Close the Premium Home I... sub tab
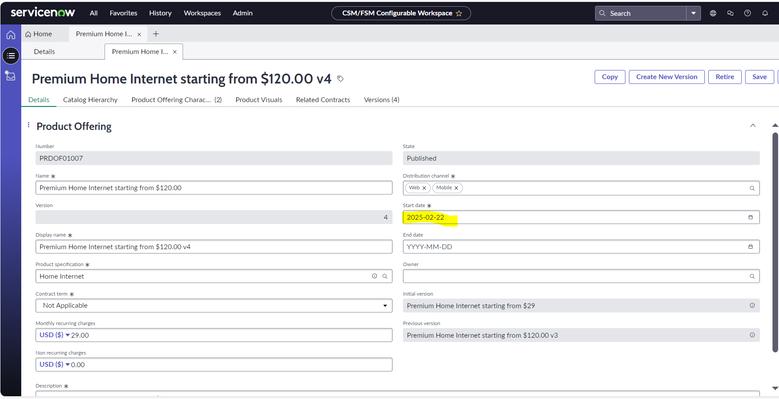 point(174,52)
